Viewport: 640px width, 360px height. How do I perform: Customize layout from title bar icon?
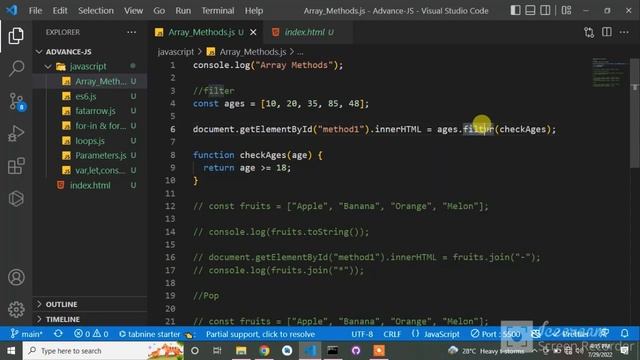(x=566, y=10)
